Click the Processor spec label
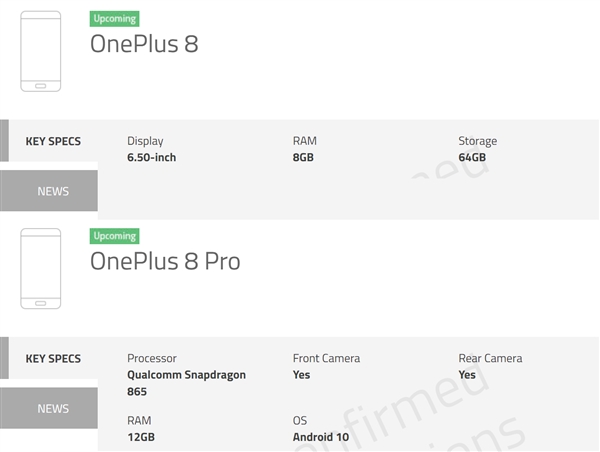Viewport: 600px width, 452px height. (152, 358)
